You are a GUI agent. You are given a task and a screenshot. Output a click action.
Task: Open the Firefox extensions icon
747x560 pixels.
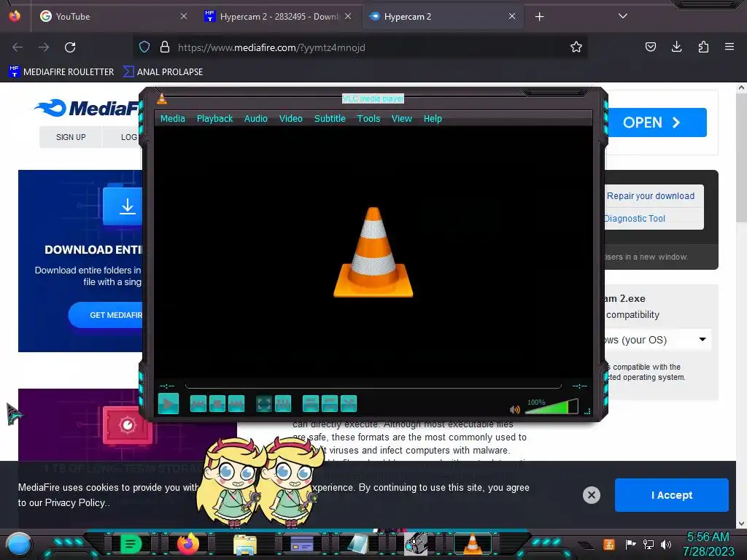point(703,47)
